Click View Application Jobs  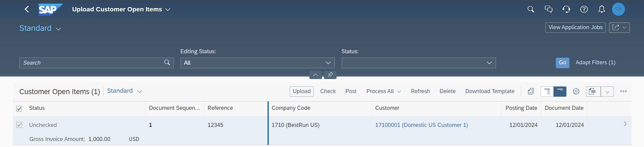pyautogui.click(x=575, y=27)
